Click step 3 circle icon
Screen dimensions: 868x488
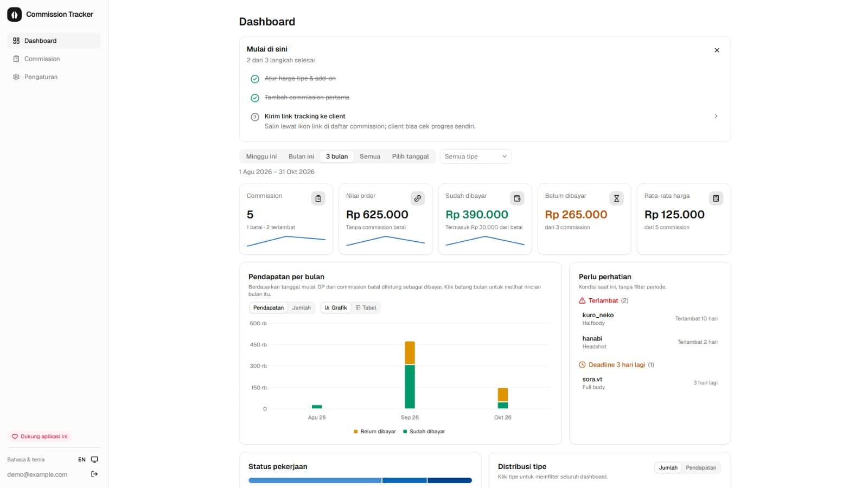[255, 117]
